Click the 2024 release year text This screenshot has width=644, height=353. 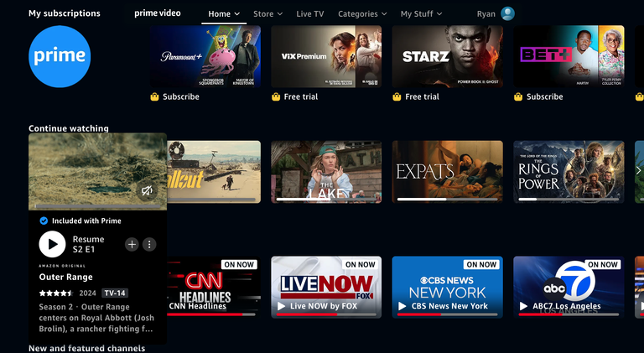[x=87, y=293]
